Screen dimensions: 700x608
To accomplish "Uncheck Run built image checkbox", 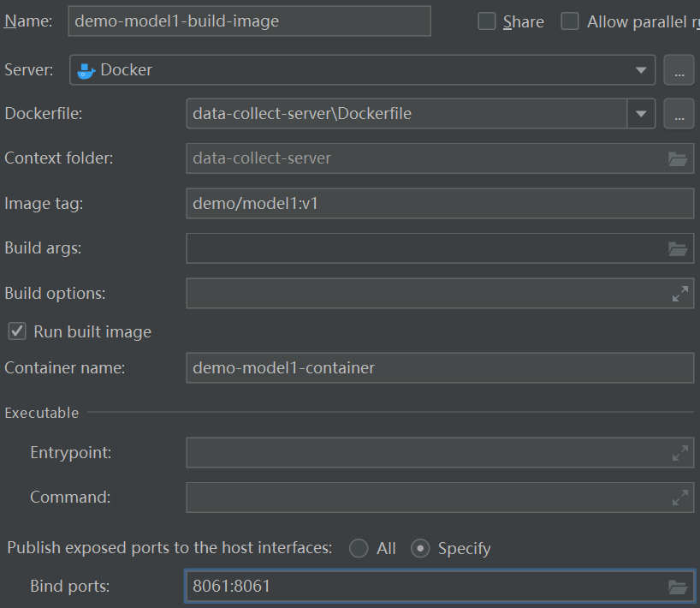I will (17, 331).
